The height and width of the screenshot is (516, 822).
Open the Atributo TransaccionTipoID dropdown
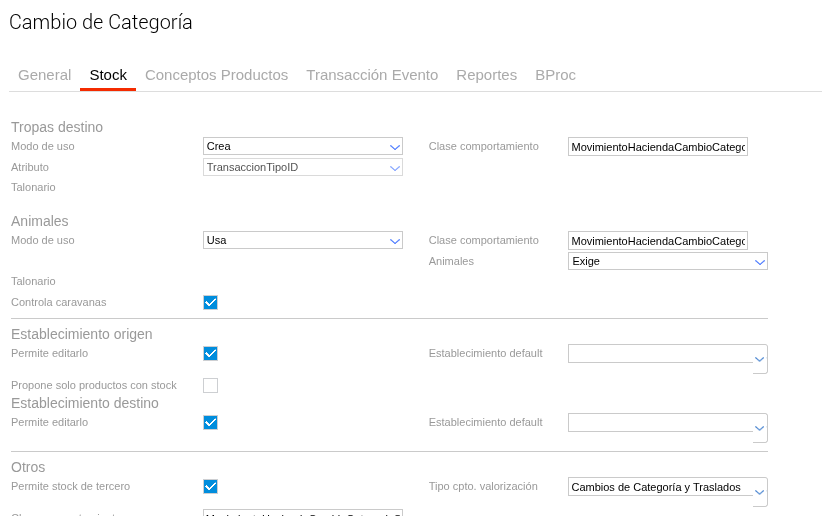point(302,167)
